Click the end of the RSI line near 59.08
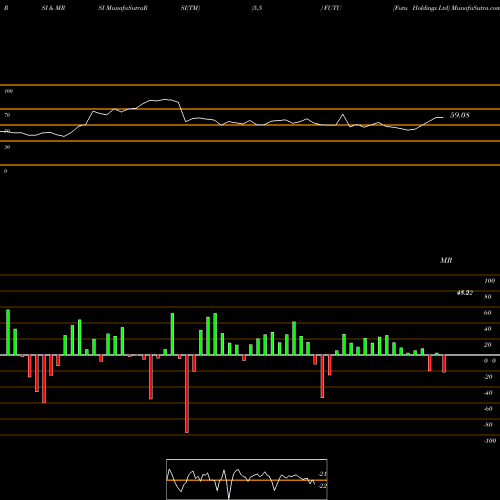The width and height of the screenshot is (500, 500). coord(443,117)
